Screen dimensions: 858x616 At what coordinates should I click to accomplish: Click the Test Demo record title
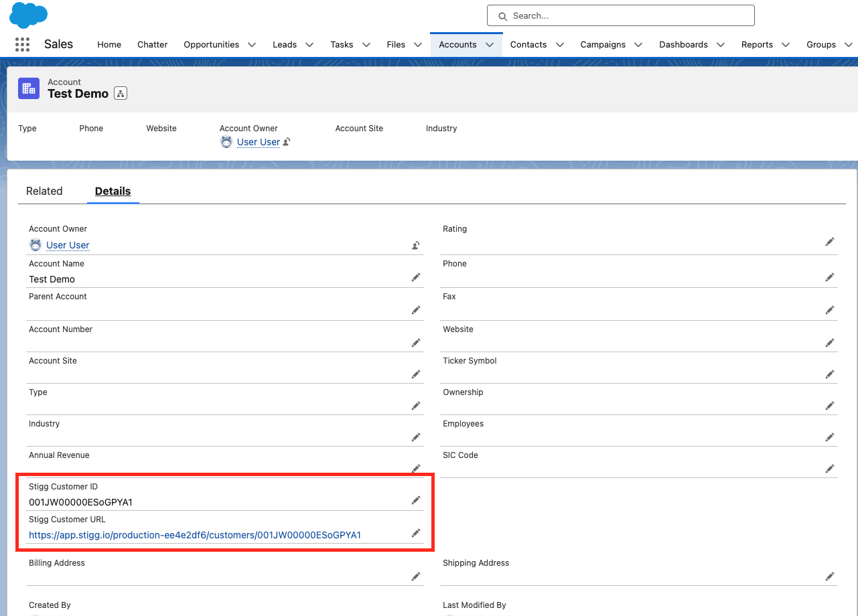(x=78, y=94)
